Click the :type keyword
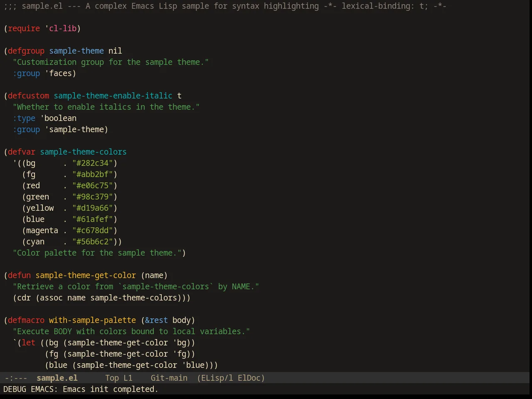The width and height of the screenshot is (532, 399). click(24, 118)
